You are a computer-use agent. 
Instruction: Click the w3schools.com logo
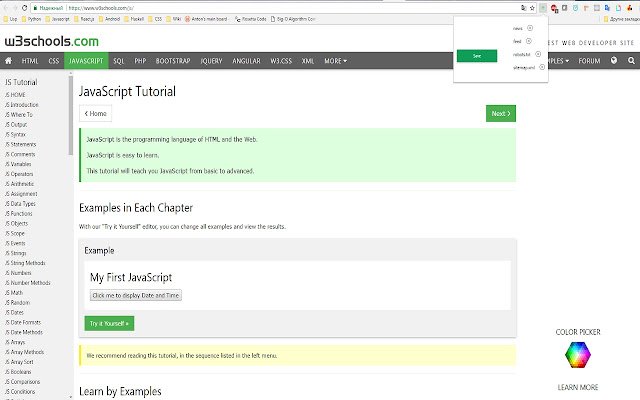(x=51, y=41)
